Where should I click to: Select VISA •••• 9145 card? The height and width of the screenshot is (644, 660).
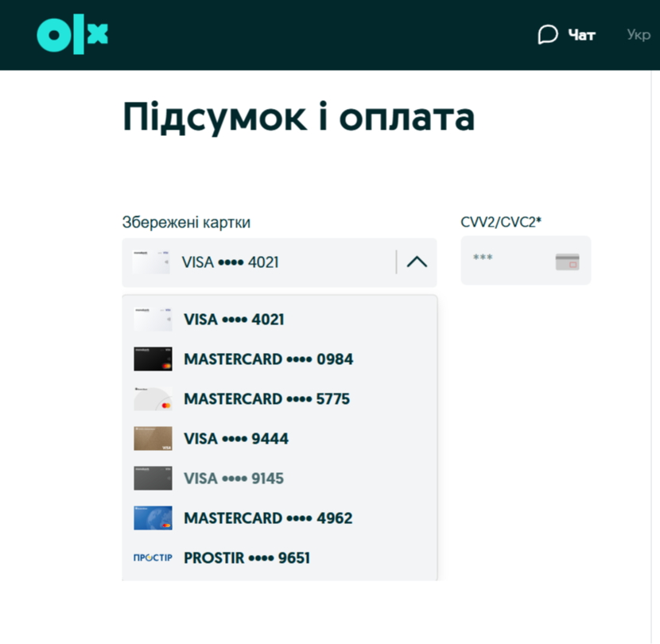279,478
